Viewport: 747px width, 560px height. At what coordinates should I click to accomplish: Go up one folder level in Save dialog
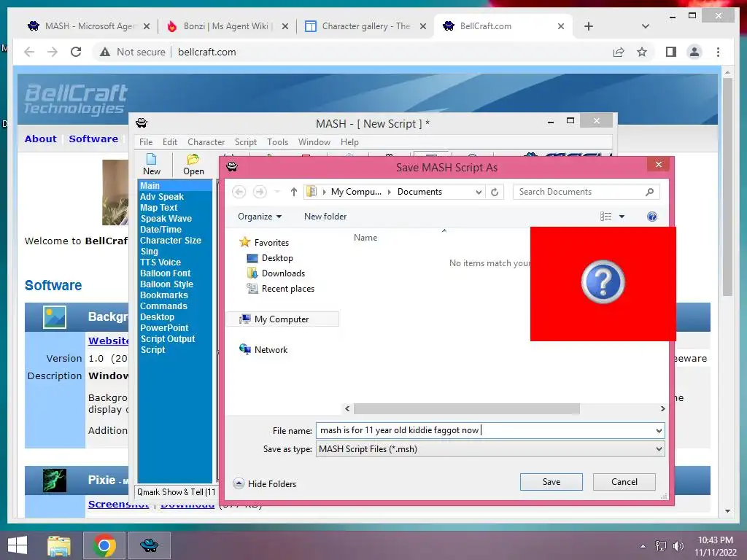point(293,192)
